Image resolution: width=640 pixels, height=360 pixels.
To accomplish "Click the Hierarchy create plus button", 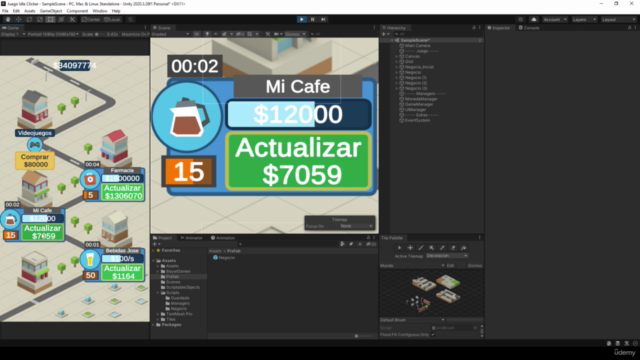I will [x=384, y=34].
